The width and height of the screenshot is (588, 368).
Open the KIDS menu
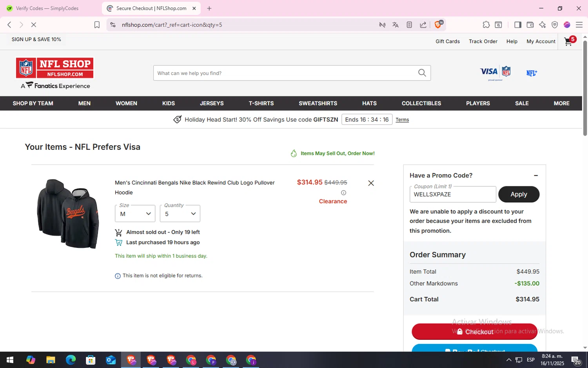pos(169,103)
